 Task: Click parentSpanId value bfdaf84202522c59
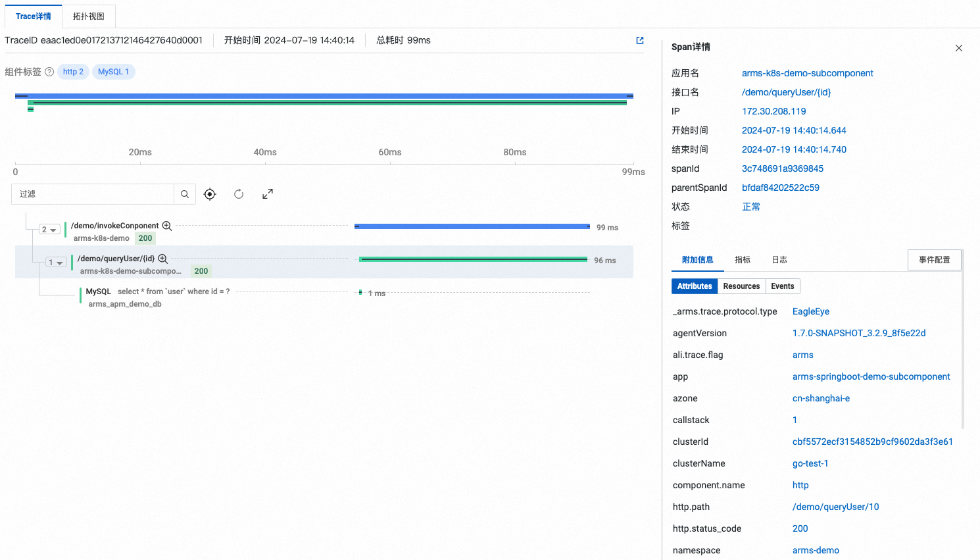tap(780, 188)
